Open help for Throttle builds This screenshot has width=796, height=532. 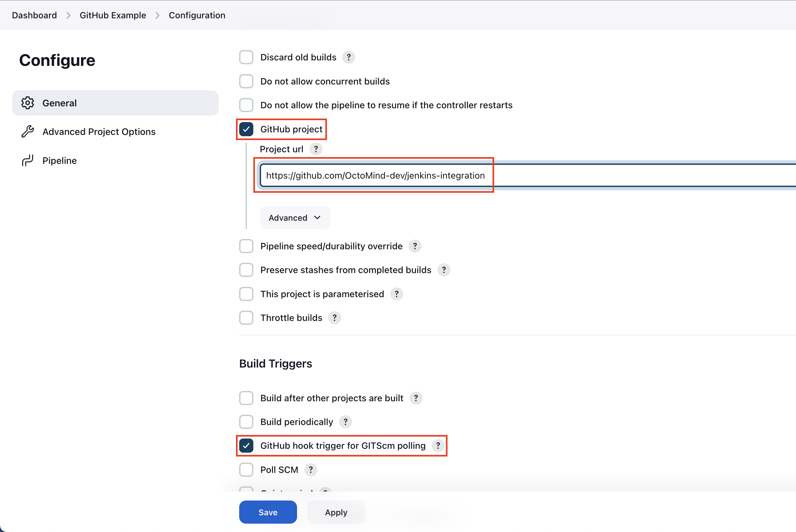point(334,318)
